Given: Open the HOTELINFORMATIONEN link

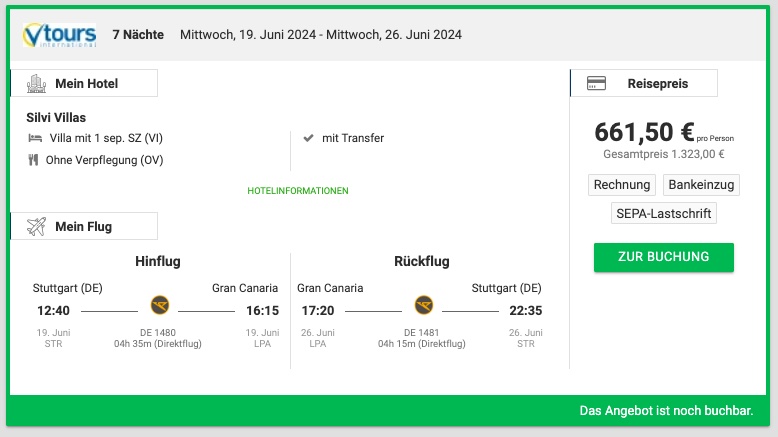Looking at the screenshot, I should pyautogui.click(x=298, y=191).
